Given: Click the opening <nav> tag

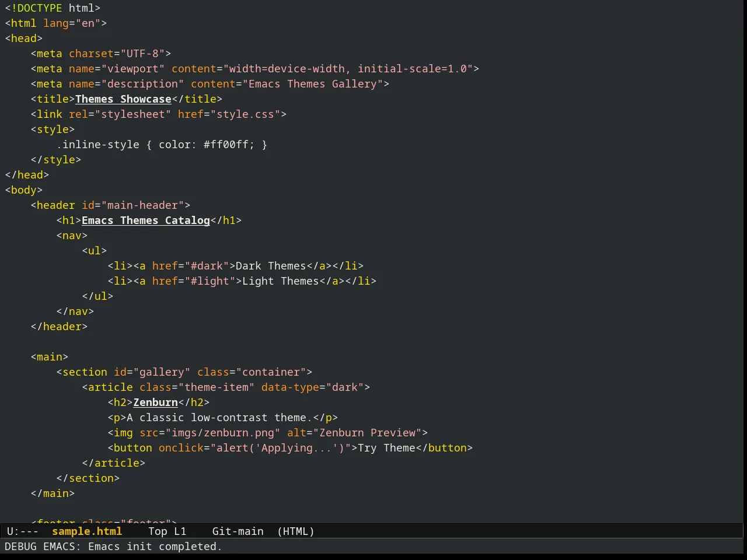Looking at the screenshot, I should click(72, 236).
